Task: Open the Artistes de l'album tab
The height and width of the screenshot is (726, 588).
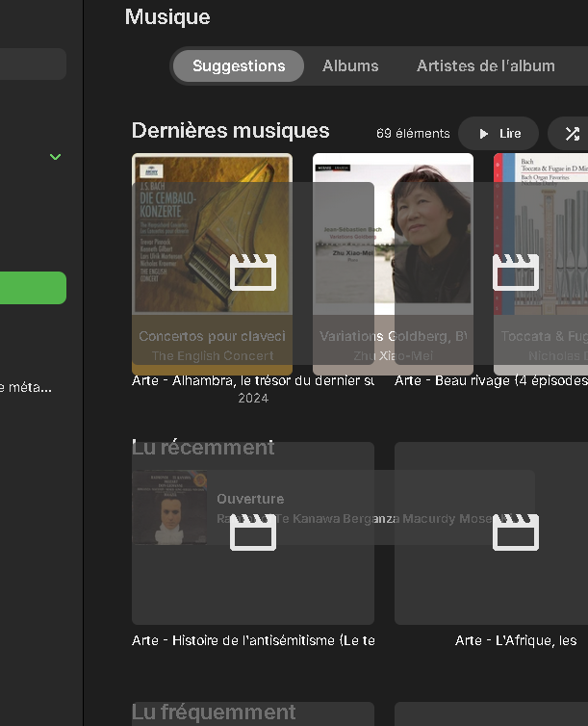Action: pos(485,65)
